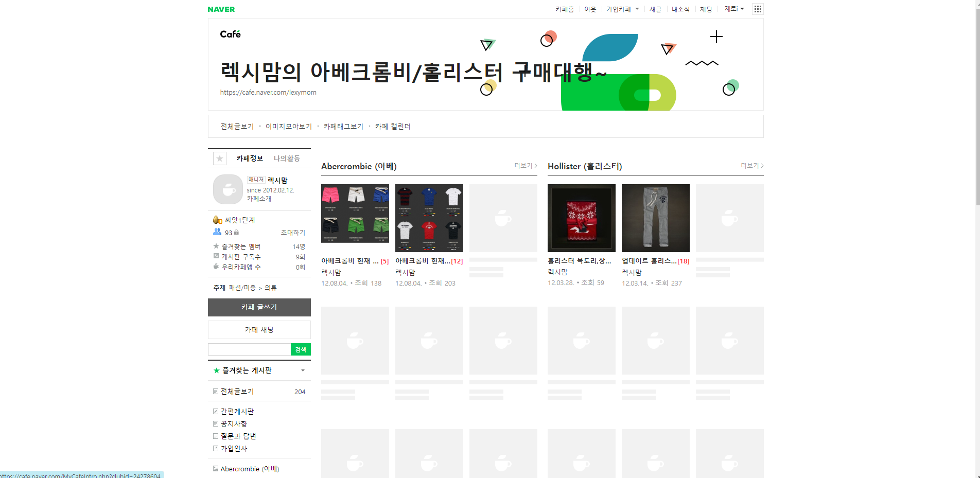980x478 pixels.
Task: Open the red Hollister scarf thumbnail
Action: click(x=582, y=218)
